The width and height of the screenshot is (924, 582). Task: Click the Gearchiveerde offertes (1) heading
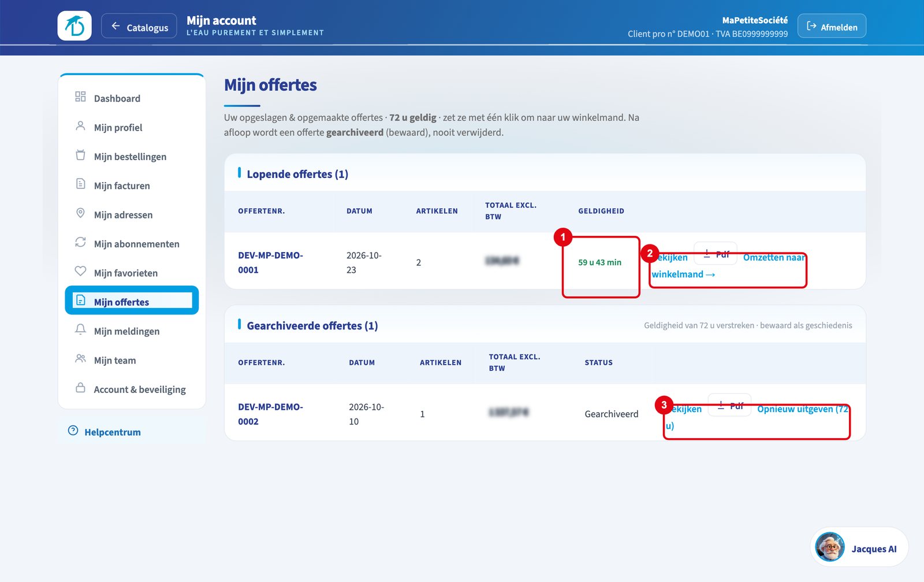point(312,325)
